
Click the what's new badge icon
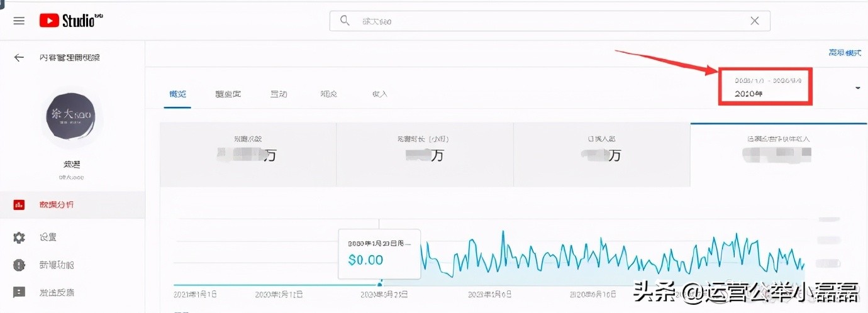19,265
